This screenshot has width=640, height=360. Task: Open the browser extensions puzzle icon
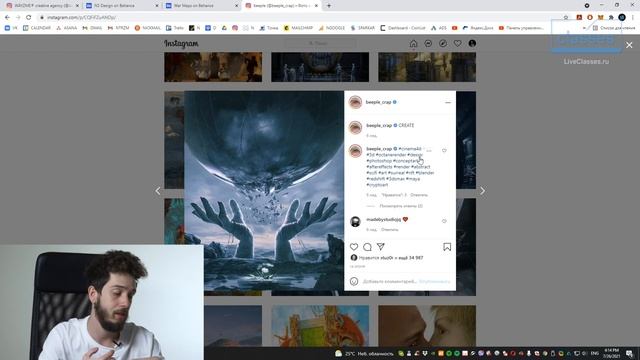tap(611, 17)
